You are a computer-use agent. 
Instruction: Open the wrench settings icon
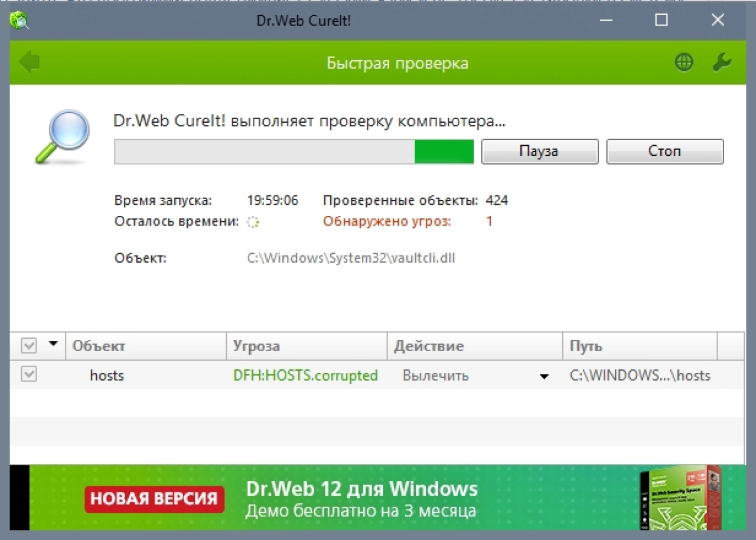click(x=722, y=63)
